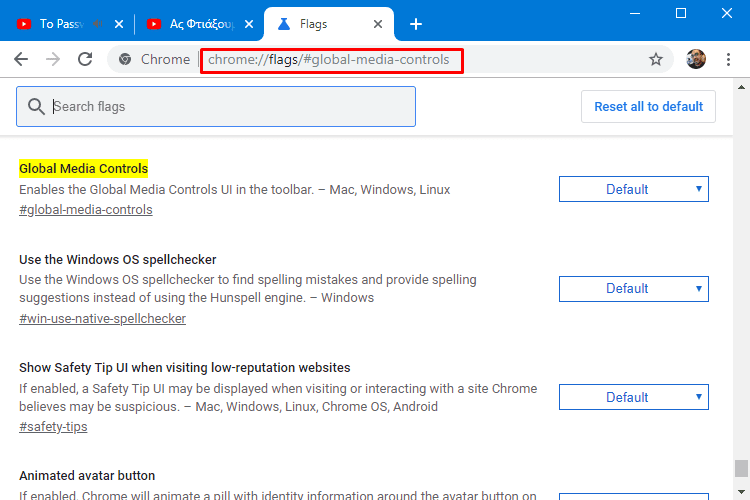Reload the Flags page
The height and width of the screenshot is (500, 750).
(85, 59)
